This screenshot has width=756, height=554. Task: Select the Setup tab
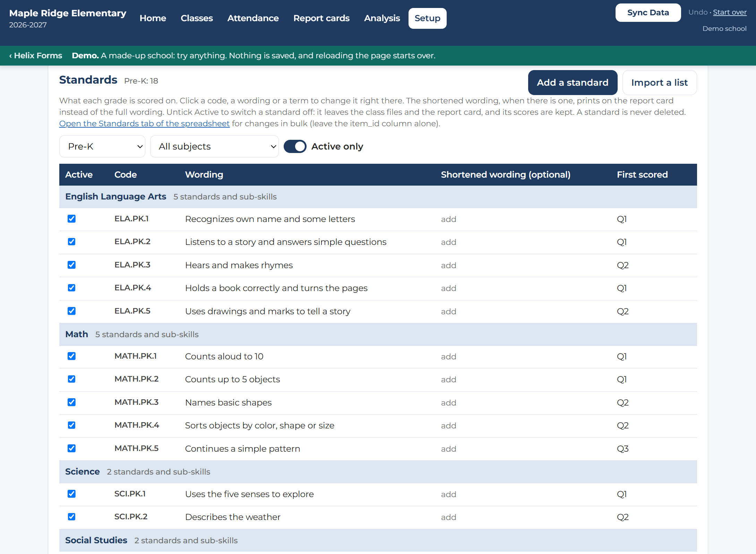coord(428,18)
